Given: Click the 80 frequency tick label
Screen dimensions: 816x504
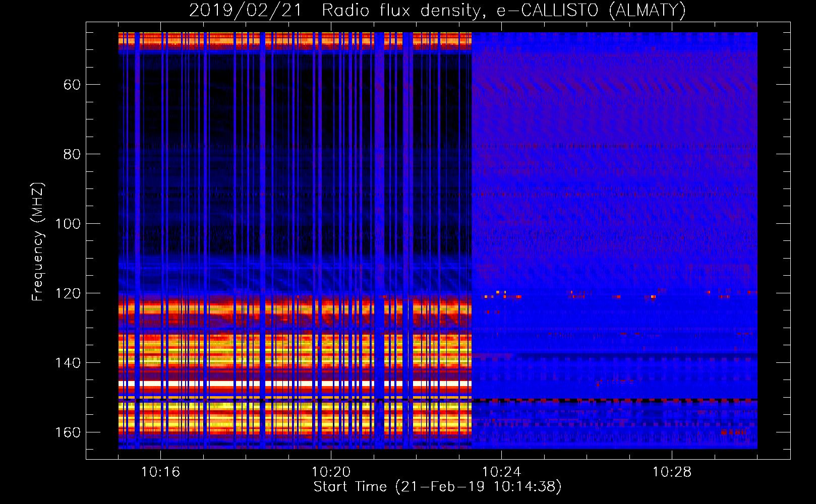Looking at the screenshot, I should tap(72, 154).
